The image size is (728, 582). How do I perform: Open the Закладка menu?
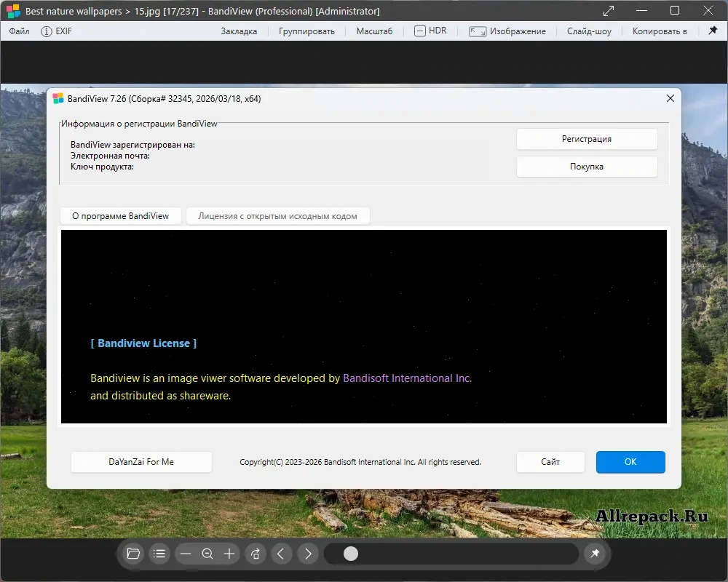pos(239,31)
